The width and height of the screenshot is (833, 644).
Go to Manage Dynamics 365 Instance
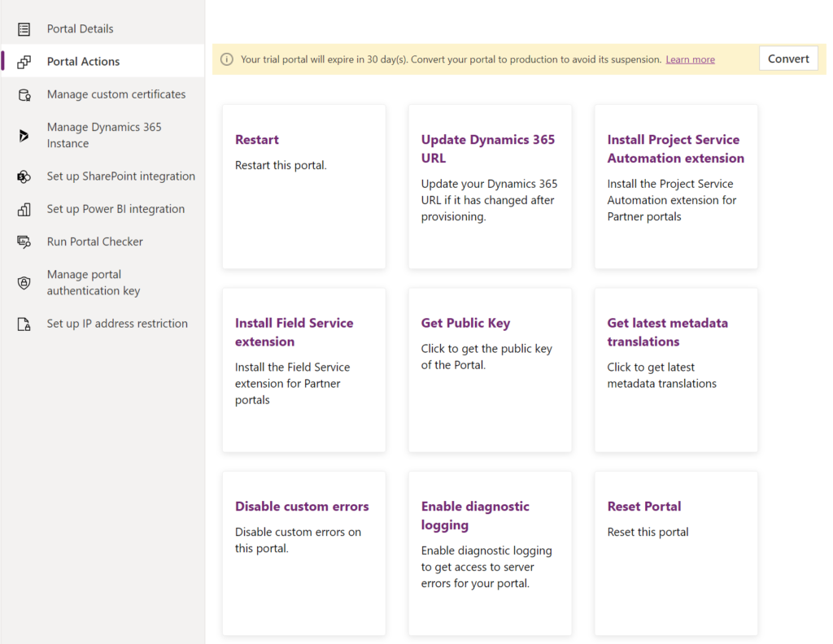pos(102,135)
